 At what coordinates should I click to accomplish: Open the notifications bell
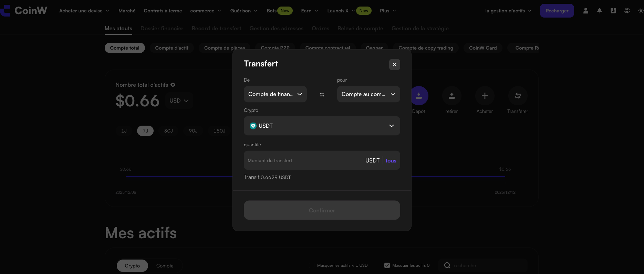point(600,11)
